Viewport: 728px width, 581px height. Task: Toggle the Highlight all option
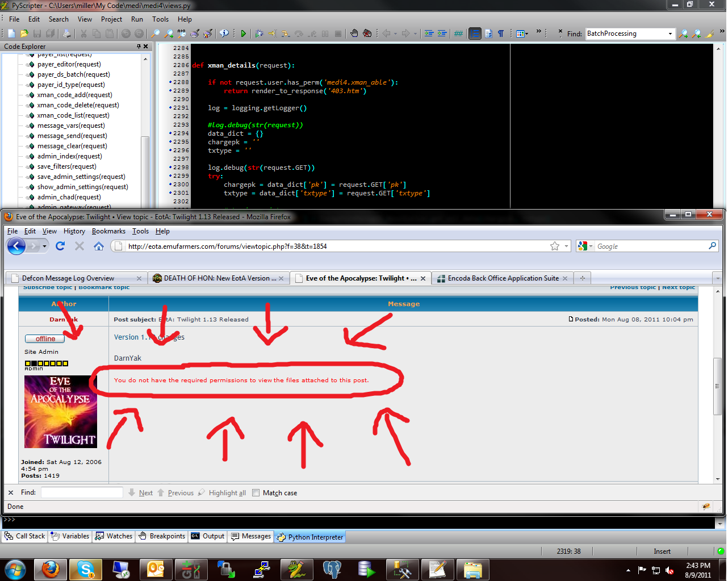222,493
